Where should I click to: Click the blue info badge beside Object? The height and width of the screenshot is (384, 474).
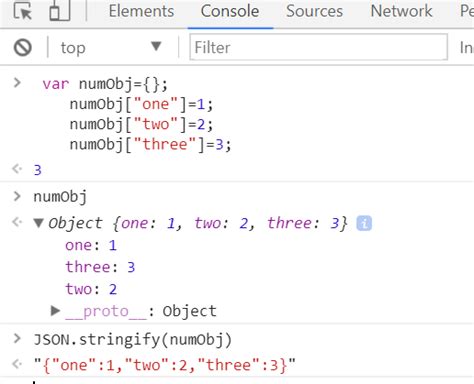[x=364, y=223]
